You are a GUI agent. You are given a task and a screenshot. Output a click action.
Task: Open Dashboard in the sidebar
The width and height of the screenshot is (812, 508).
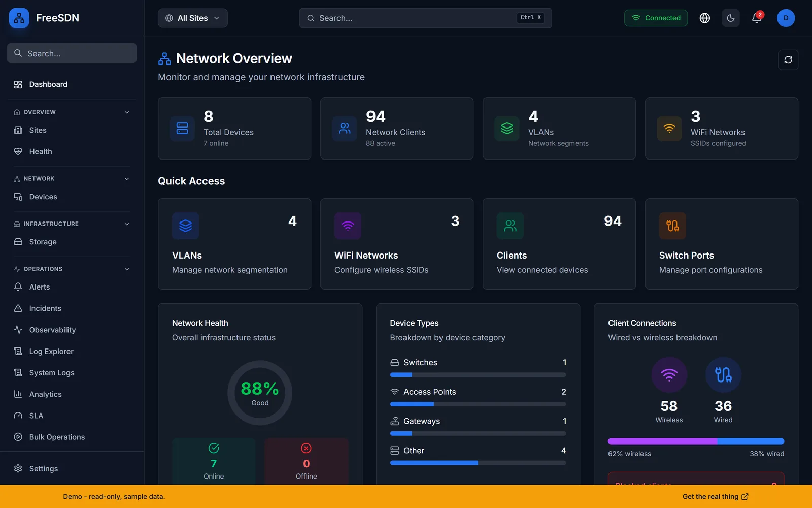tap(72, 84)
